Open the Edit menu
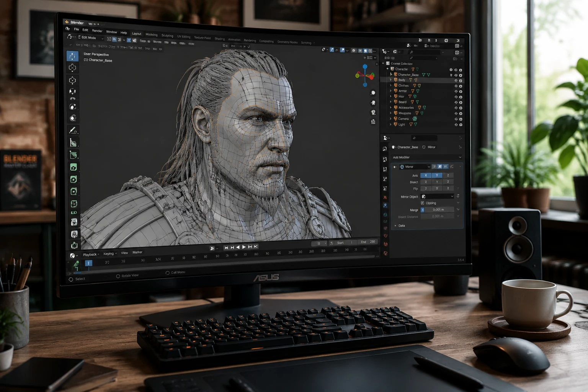Image resolution: width=588 pixels, height=392 pixels. (85, 30)
